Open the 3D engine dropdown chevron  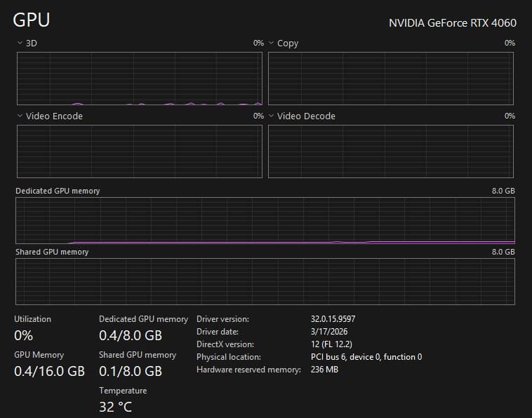click(20, 43)
